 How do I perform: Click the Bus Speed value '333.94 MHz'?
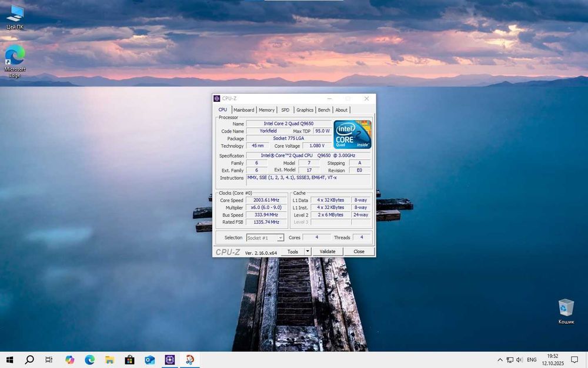[266, 215]
